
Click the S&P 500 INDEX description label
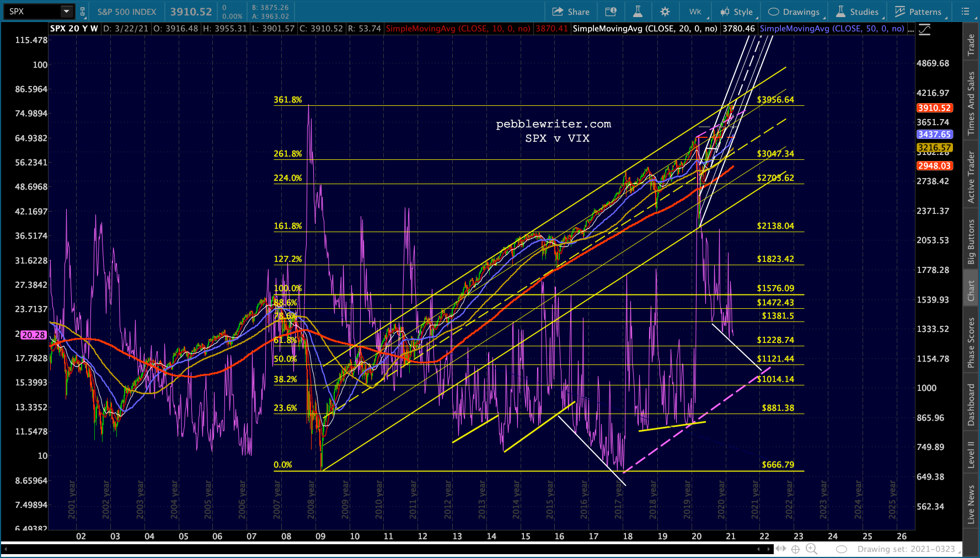[x=127, y=12]
